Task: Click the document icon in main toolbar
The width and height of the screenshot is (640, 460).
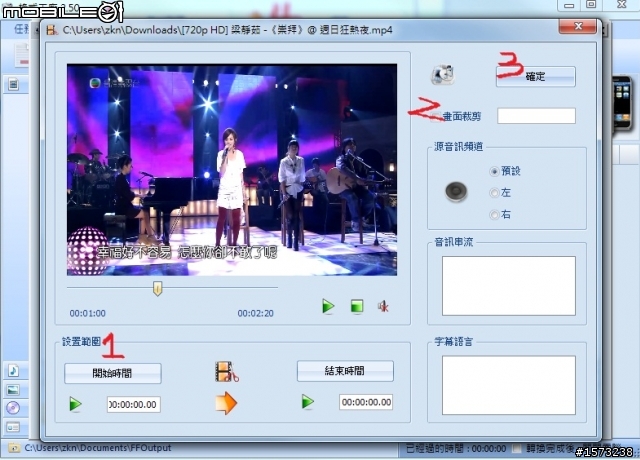Action: tap(22, 55)
